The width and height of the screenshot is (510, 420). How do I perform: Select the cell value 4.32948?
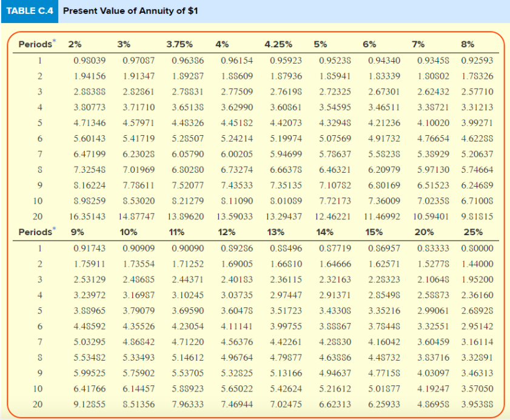335,123
